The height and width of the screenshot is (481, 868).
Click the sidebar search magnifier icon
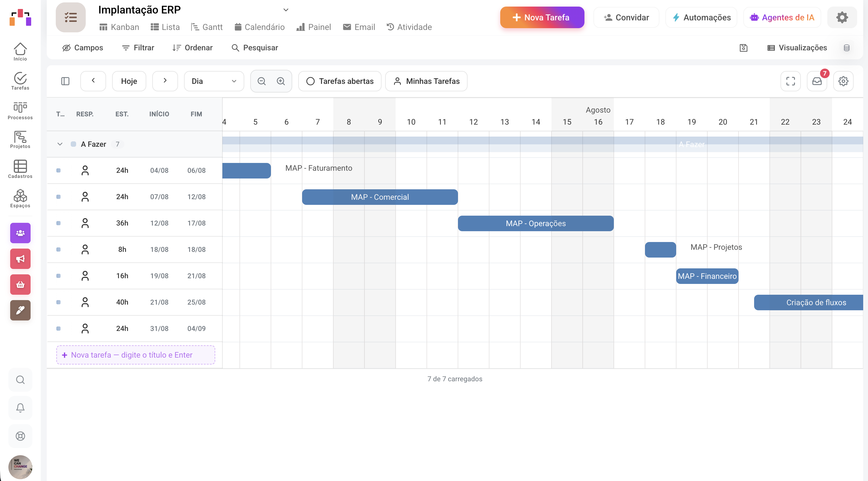(20, 380)
